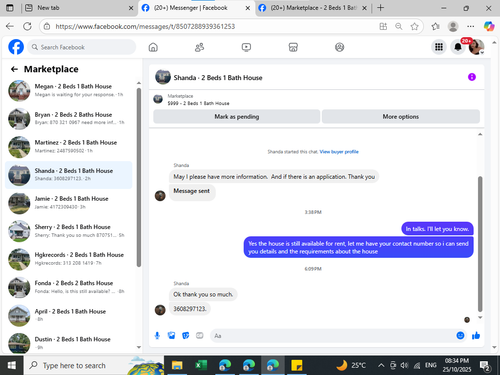Open a new browser tab

[x=381, y=8]
